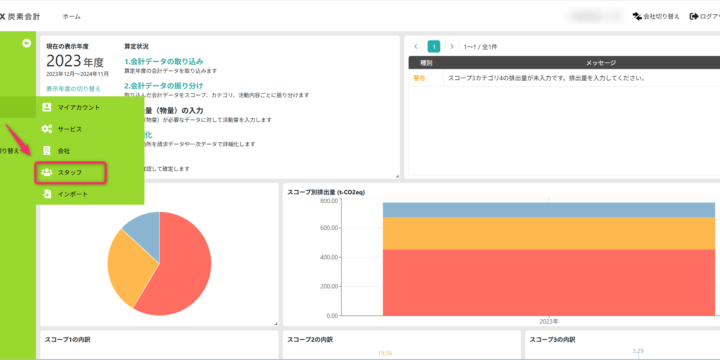Go to next page of messages
Viewport: 720px width, 360px height.
point(452,46)
